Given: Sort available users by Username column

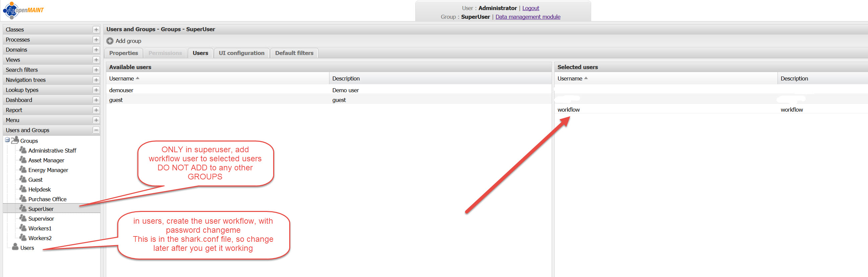Looking at the screenshot, I should (122, 78).
